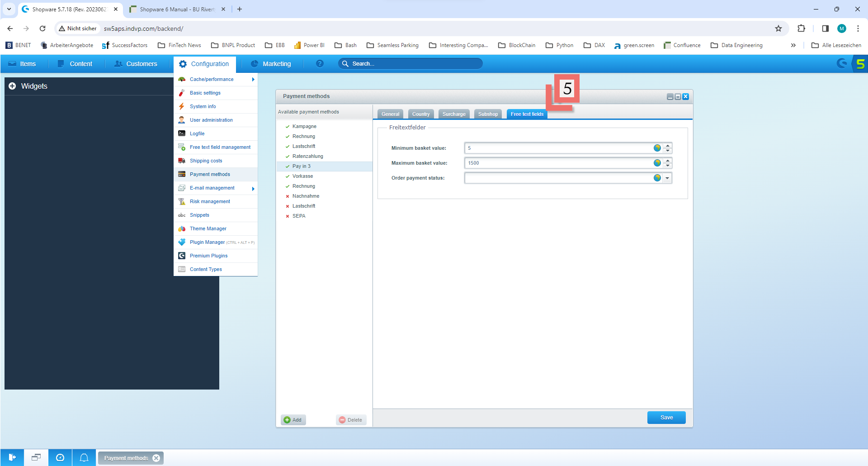
Task: Click the window arrangement icon in bottom bar
Action: click(36, 458)
